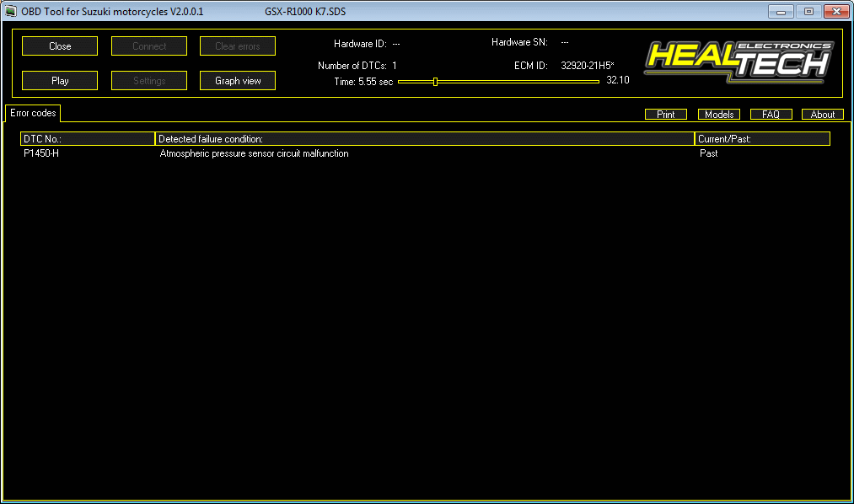Click the total duration value 32.10
Viewport: 854px width, 504px height.
pos(618,80)
